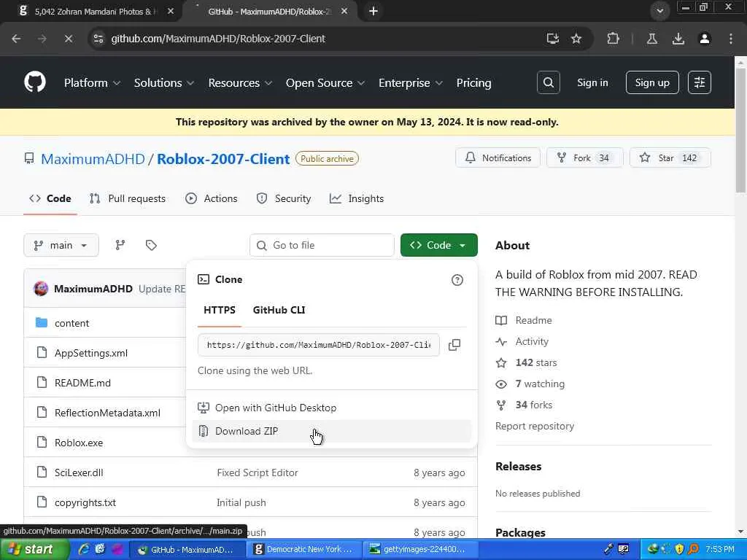Select the HTTPS clone tab
The height and width of the screenshot is (560, 747).
219,310
